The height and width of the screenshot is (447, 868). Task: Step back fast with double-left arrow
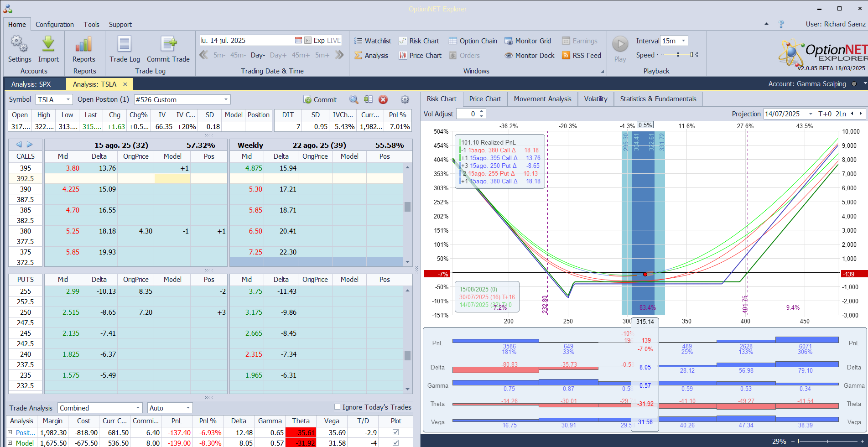(203, 55)
